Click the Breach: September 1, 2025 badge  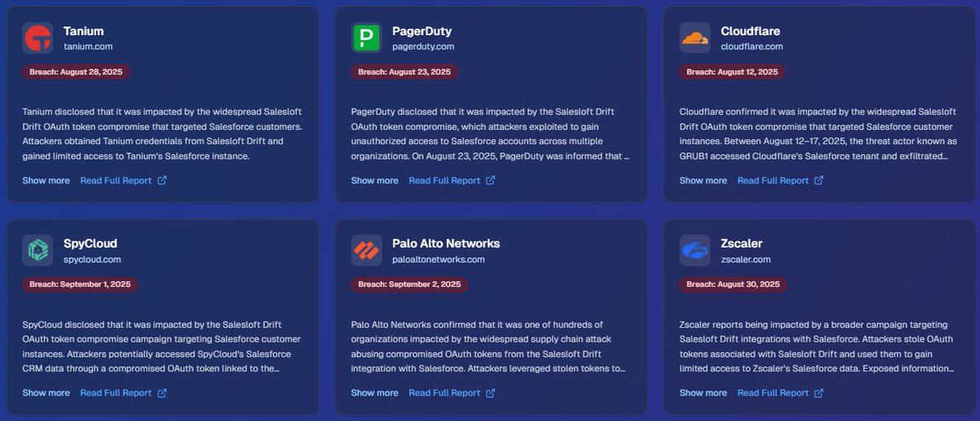[x=80, y=284]
